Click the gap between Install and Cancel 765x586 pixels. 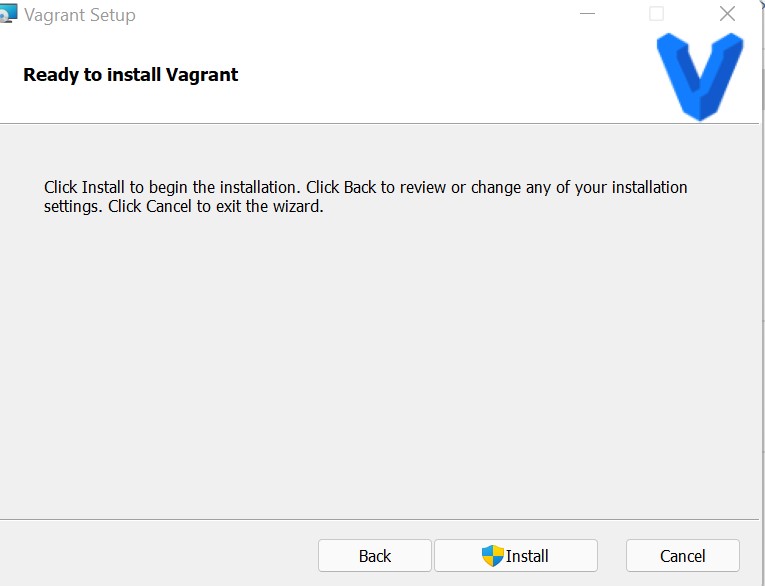click(x=612, y=556)
